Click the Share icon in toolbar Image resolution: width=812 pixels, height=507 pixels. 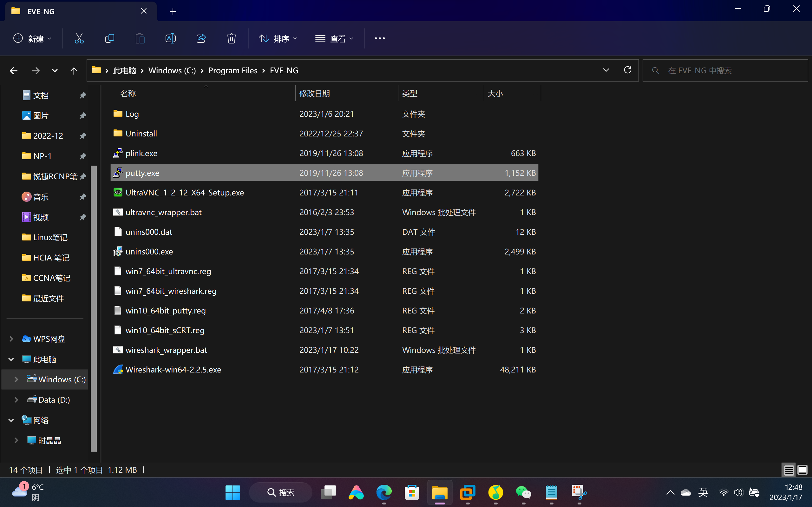[x=201, y=39]
